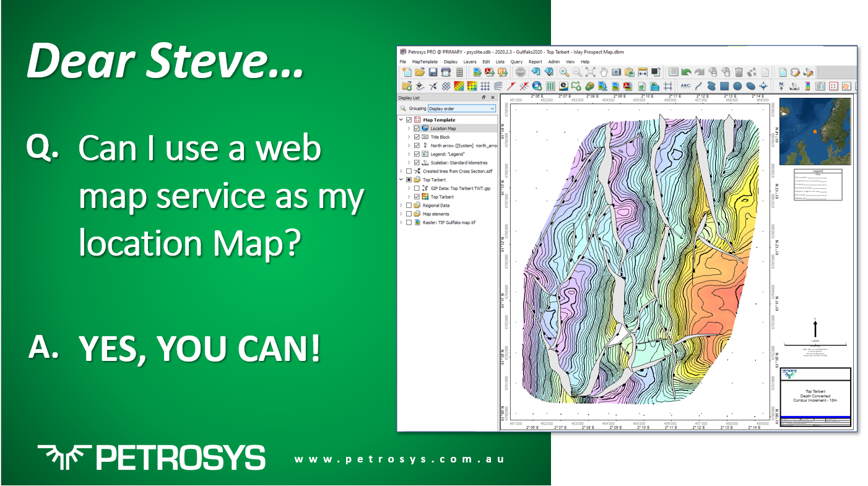This screenshot has width=868, height=486.
Task: Click the green Undo arrow
Action: coord(686,72)
